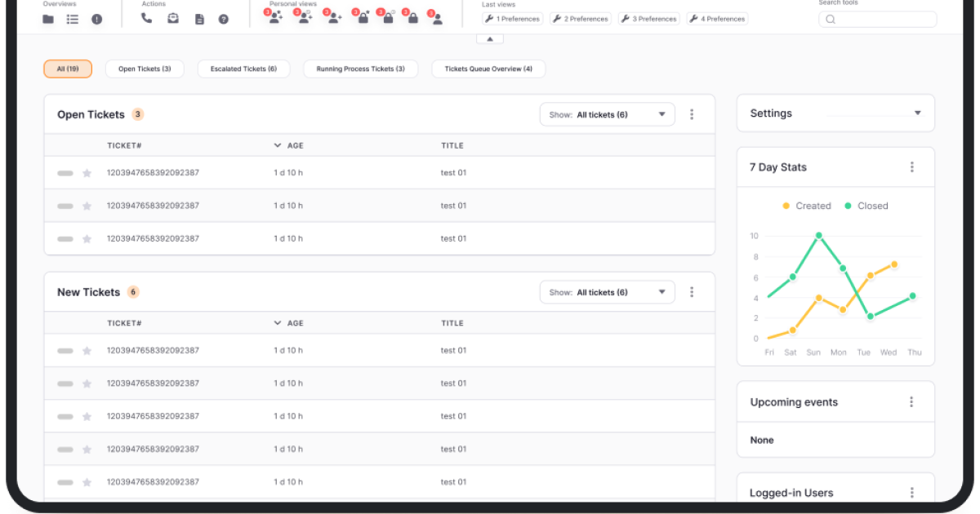Switch to the Escalated Tickets (6) tab
980x514 pixels.
point(243,69)
